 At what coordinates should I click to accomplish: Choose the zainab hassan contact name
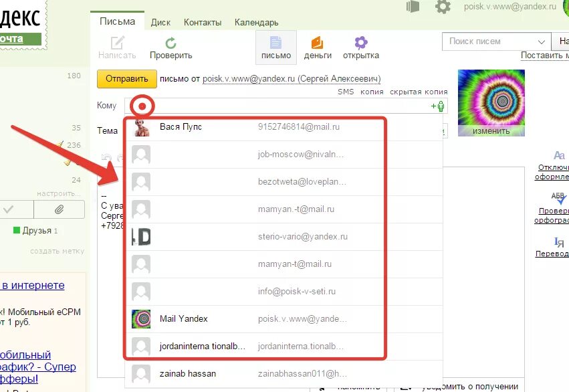[x=188, y=373]
